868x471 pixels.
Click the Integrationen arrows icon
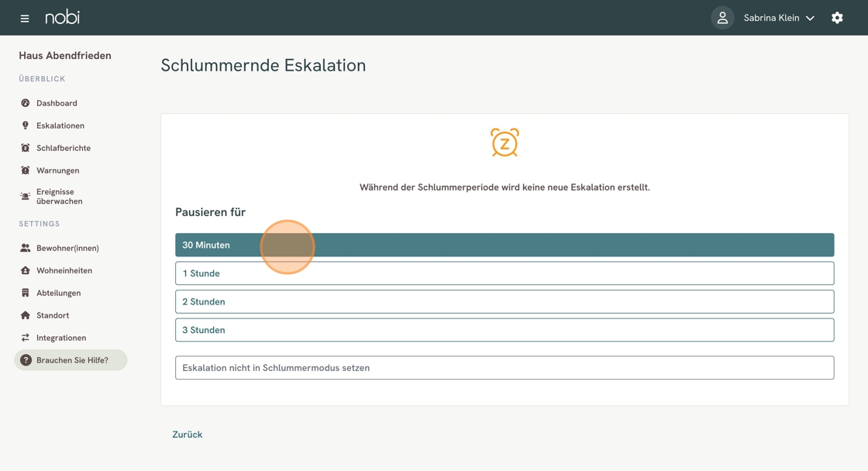(26, 338)
